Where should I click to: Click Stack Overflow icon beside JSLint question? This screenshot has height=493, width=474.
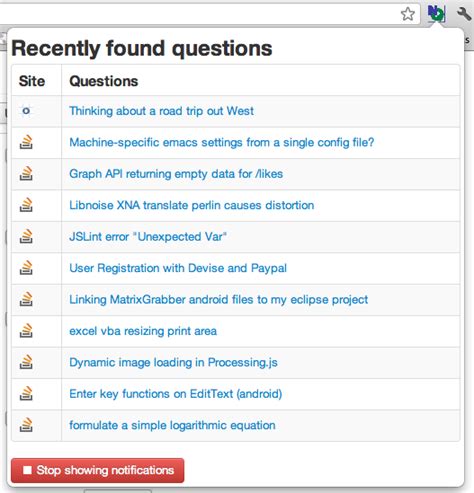tap(26, 236)
